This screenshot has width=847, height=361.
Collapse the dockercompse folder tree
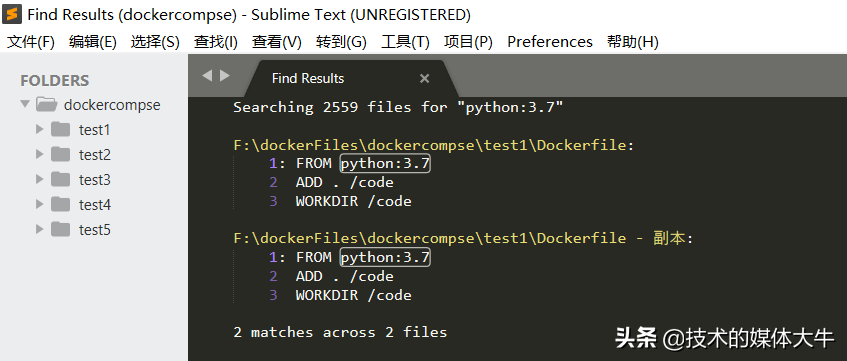[25, 104]
